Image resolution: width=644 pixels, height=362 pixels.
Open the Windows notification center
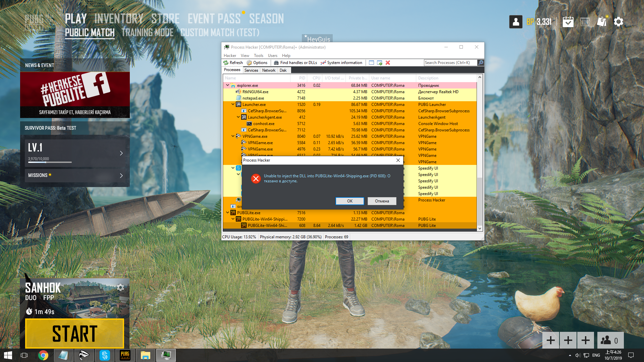(x=631, y=355)
